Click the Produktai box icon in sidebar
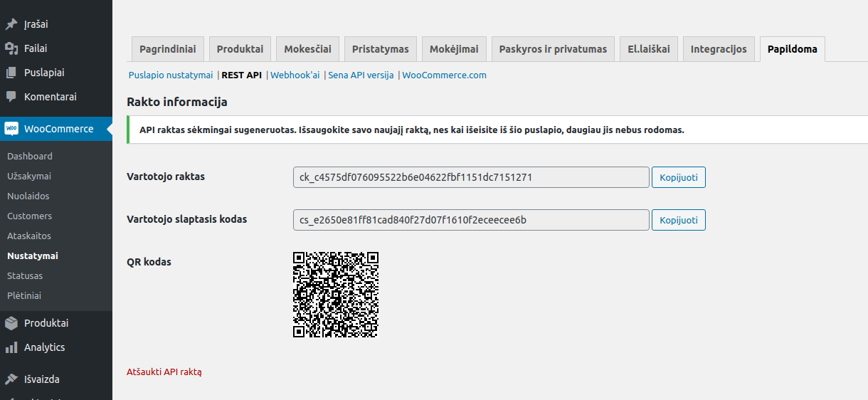The height and width of the screenshot is (400, 868). pos(11,323)
